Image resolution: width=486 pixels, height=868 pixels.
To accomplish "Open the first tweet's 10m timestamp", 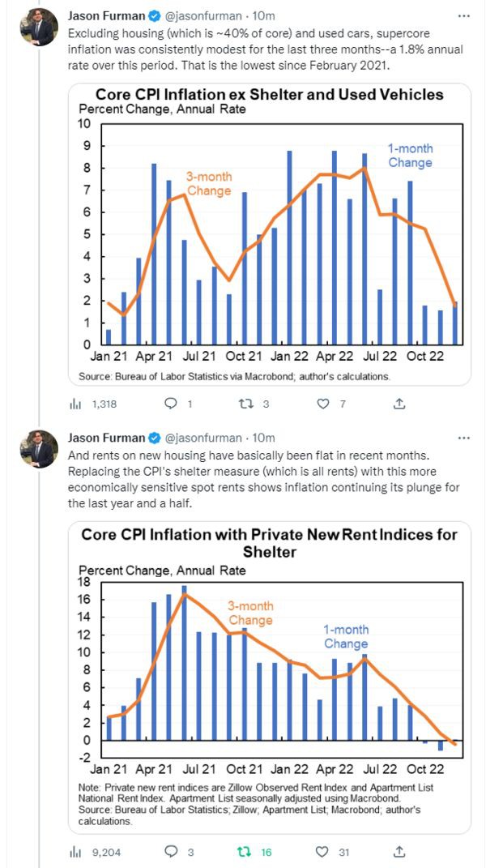I will coord(265,15).
